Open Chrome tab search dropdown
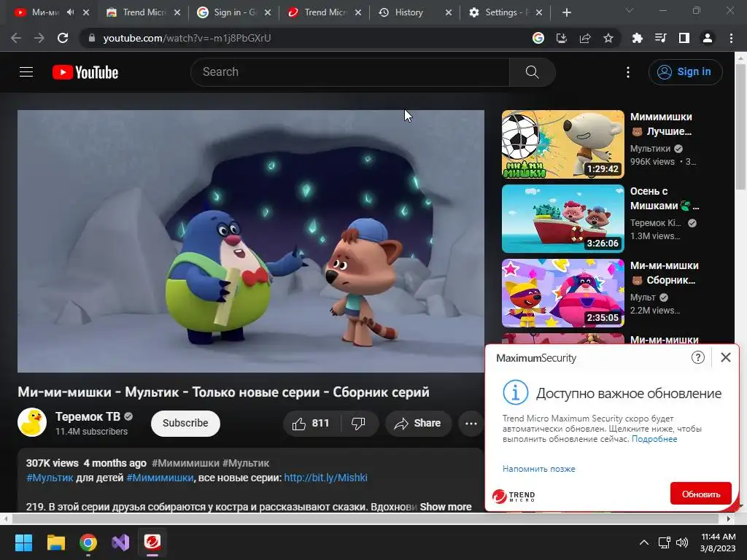 (629, 10)
